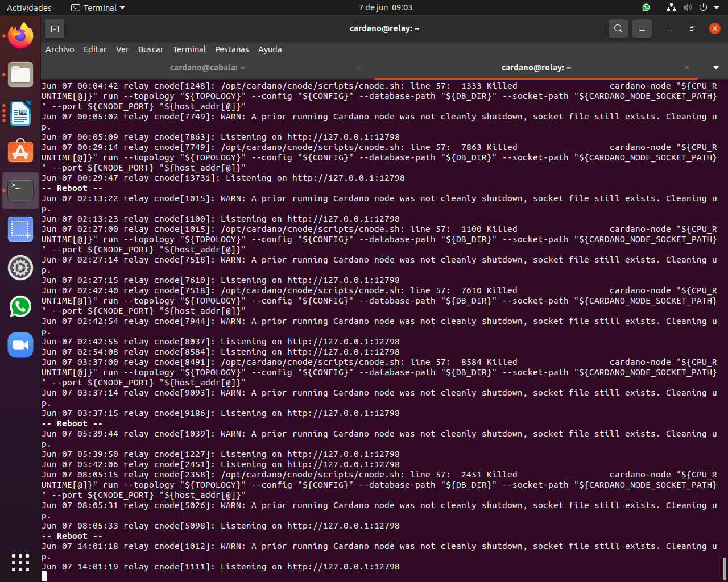Click the WARN line at Jun 07 02:13:22
The height and width of the screenshot is (582, 728).
click(x=379, y=203)
